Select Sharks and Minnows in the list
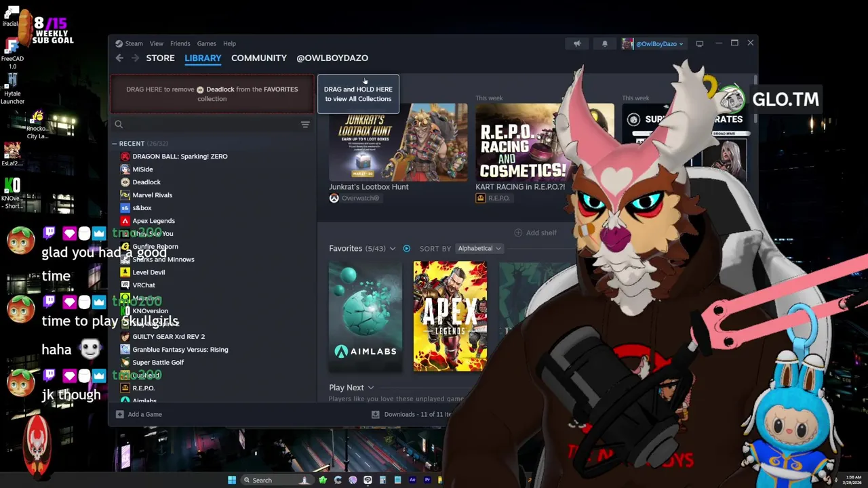This screenshot has width=868, height=488. (x=163, y=260)
